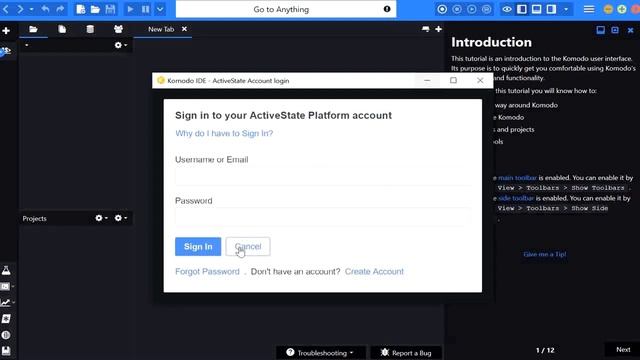Click the Give me a Tip! link
Screen dimensions: 640x360
point(544,254)
